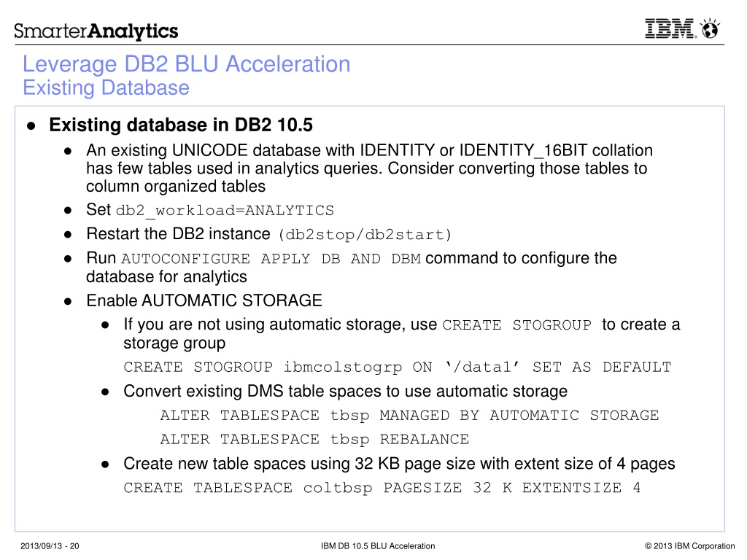Select code 'db2_workload=ANALYTICS'
The width and height of the screenshot is (747, 560).
click(x=225, y=211)
